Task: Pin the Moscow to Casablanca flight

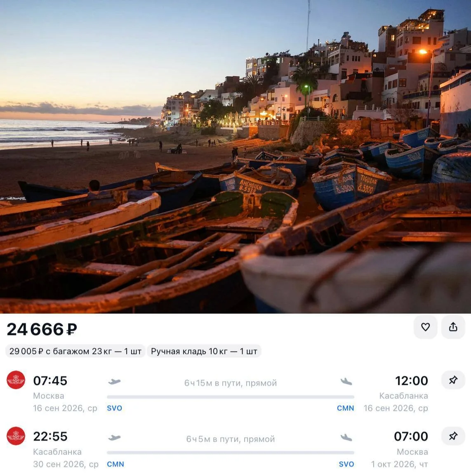Action: pyautogui.click(x=453, y=380)
